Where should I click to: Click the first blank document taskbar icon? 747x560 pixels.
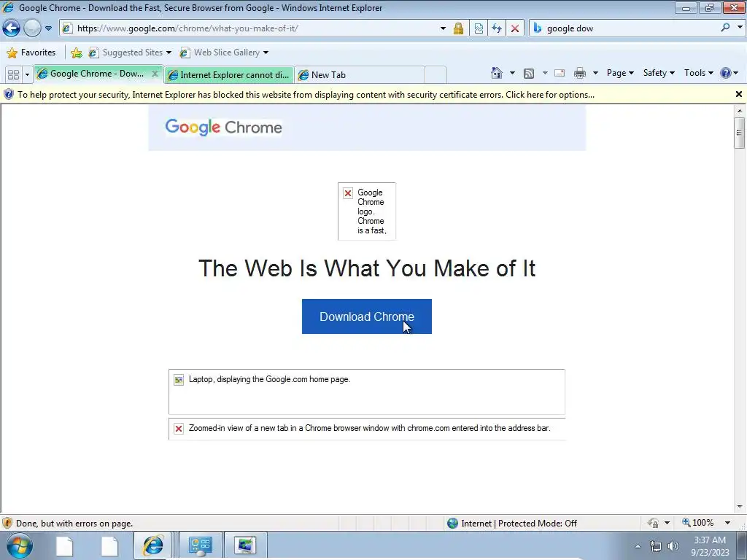tap(64, 545)
